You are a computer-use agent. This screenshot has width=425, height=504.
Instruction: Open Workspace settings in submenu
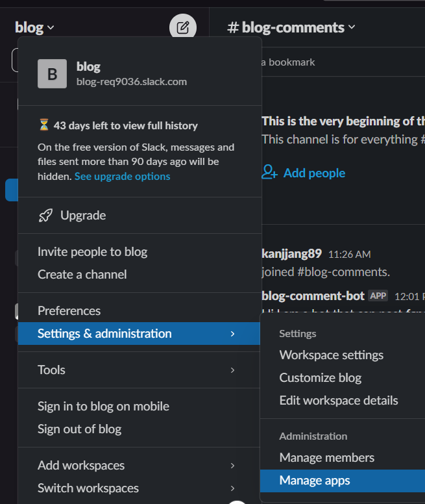tap(343, 355)
